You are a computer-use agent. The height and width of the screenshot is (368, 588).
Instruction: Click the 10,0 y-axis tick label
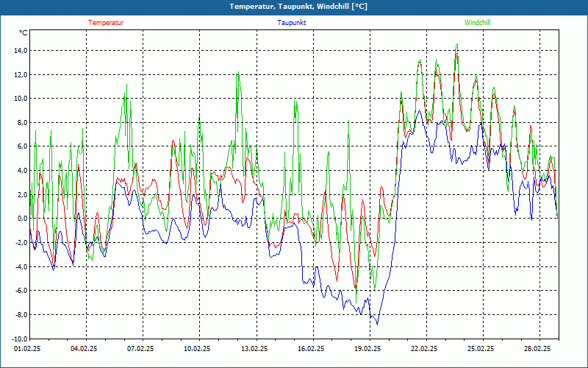19,99
